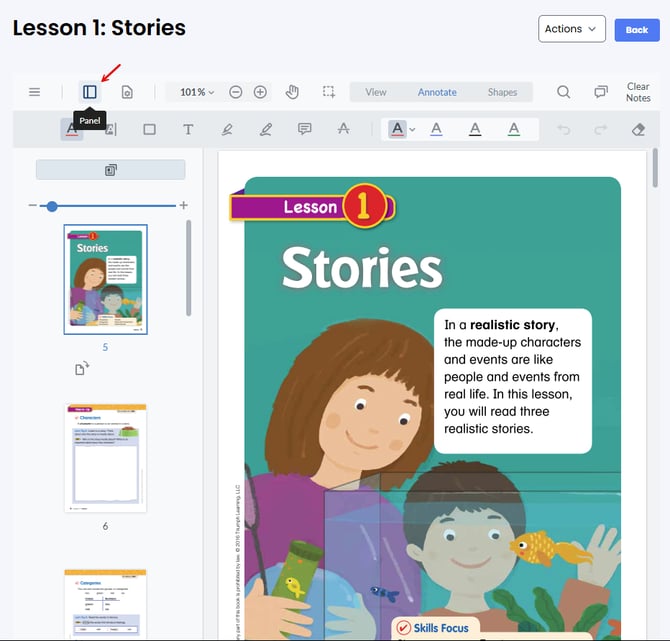This screenshot has height=641, width=670.
Task: Choose the sticky note comment tool
Action: [305, 129]
